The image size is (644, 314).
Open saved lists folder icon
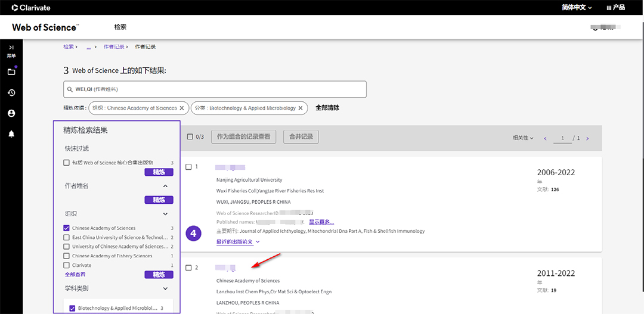[11, 72]
